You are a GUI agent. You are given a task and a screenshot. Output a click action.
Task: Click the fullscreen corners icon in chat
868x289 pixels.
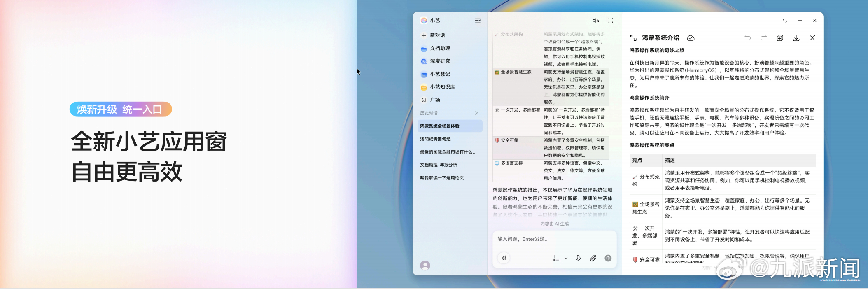[611, 20]
